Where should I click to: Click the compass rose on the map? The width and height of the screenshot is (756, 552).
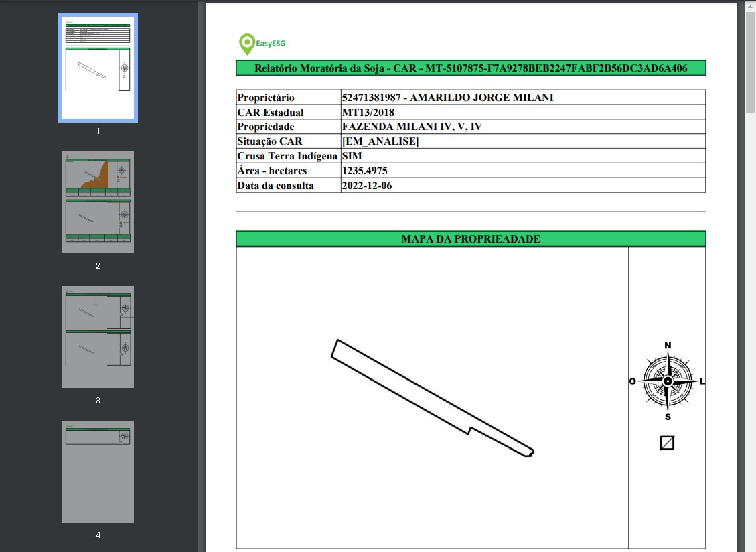[667, 381]
